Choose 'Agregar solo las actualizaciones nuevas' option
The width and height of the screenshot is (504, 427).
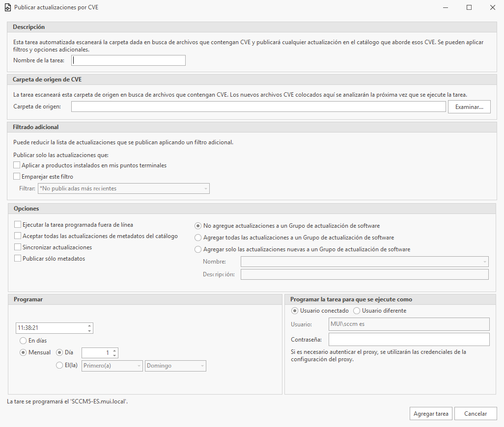pyautogui.click(x=198, y=249)
